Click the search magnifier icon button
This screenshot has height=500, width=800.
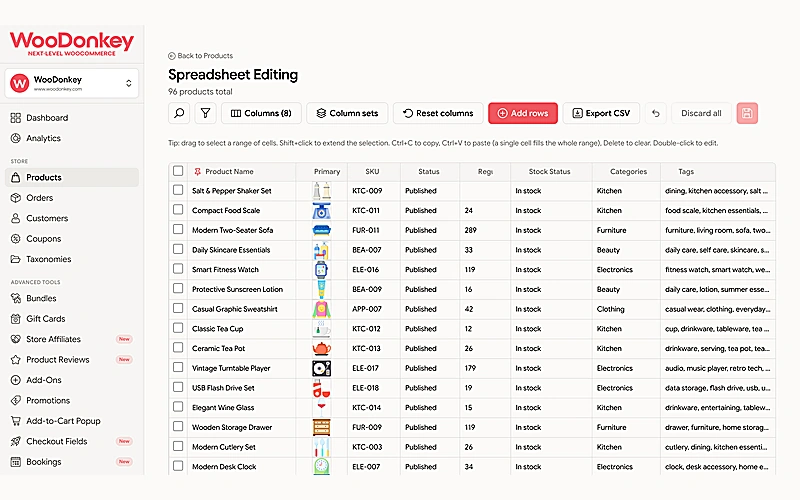(179, 113)
